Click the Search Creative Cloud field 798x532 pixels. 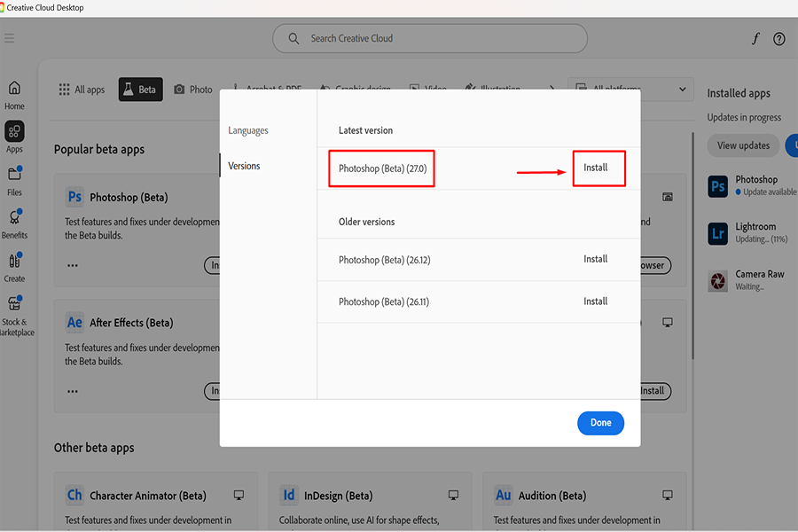[x=430, y=39]
